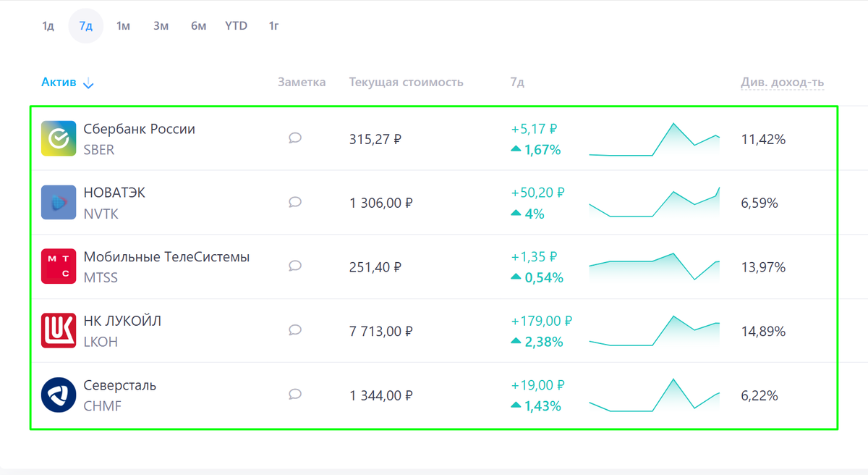The image size is (868, 475).
Task: Open the Сбербанк России asset link
Action: pyautogui.click(x=140, y=129)
